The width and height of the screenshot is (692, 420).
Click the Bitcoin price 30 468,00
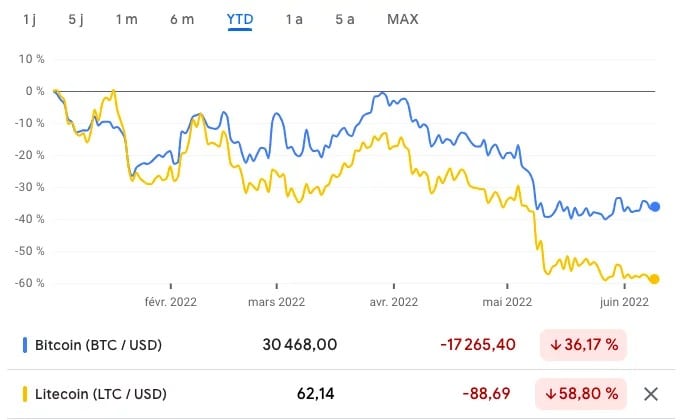click(x=300, y=345)
